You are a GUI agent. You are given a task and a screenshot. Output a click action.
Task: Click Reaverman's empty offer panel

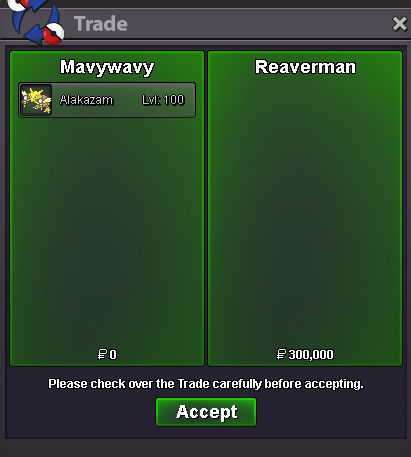[305, 213]
